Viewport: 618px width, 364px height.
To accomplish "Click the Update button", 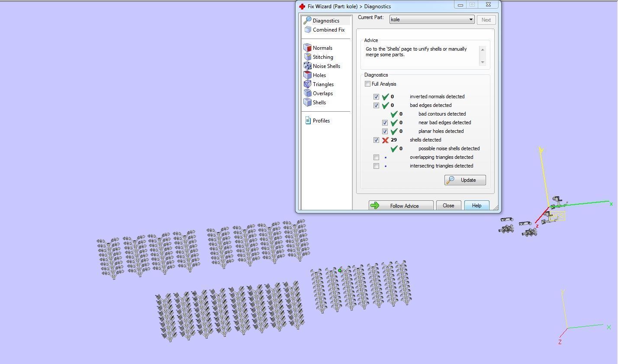I will (465, 180).
